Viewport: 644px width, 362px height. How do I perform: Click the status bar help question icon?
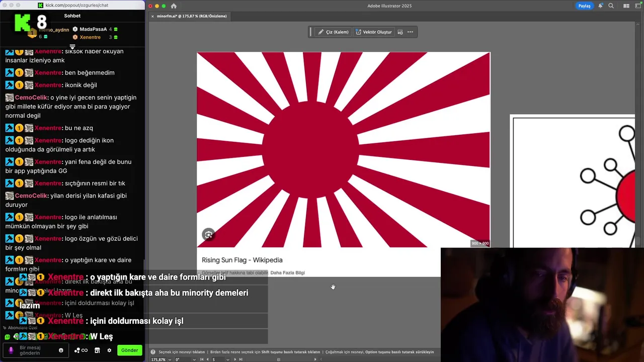[153, 352]
